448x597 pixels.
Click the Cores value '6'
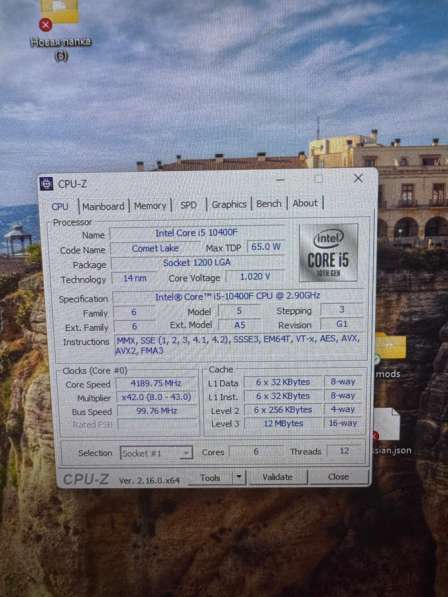tap(256, 452)
